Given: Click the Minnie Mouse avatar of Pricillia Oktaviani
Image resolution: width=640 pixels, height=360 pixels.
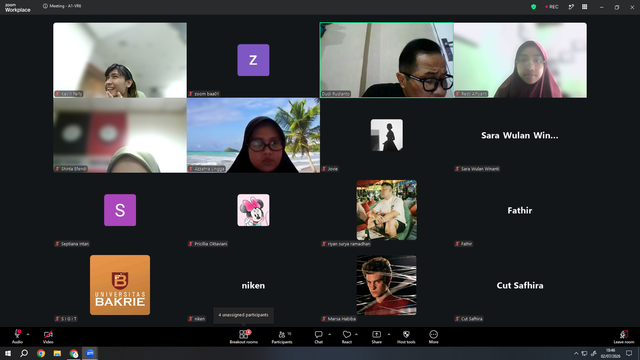Looking at the screenshot, I should coord(253,210).
